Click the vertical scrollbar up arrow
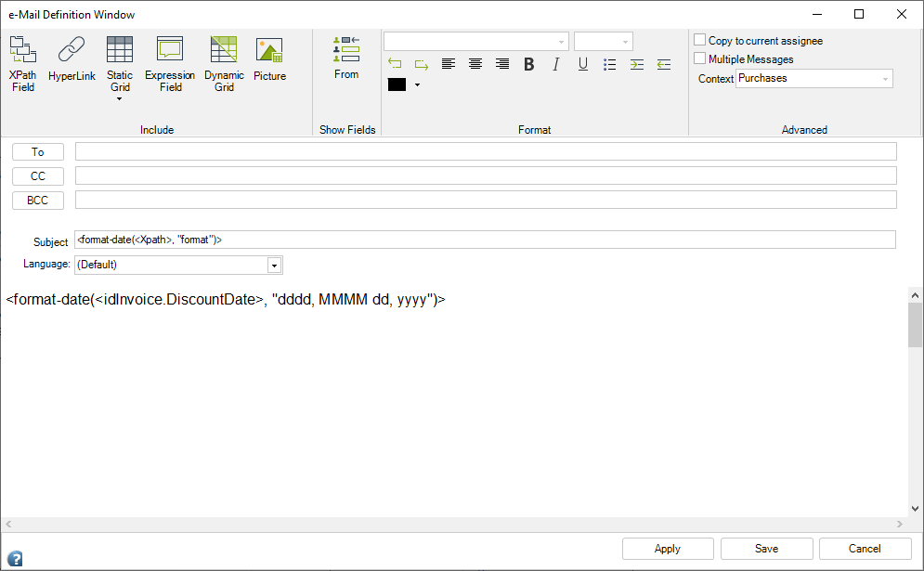This screenshot has height=571, width=924. [915, 294]
